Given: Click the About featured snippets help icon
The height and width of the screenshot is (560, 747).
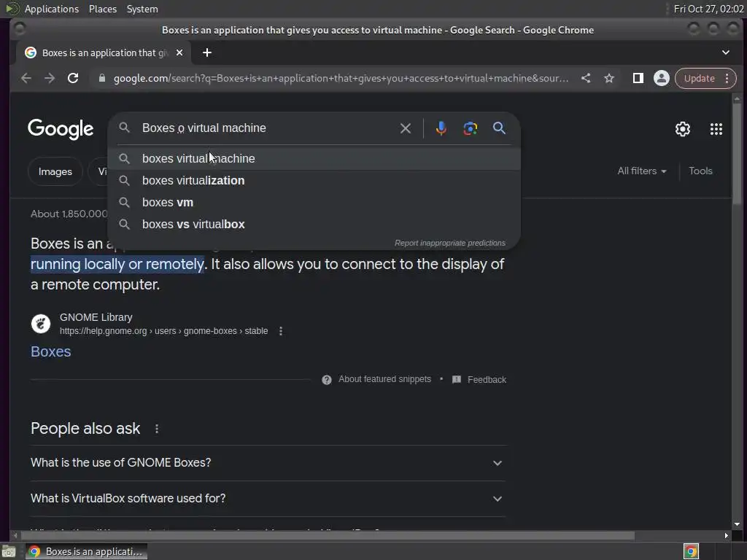Looking at the screenshot, I should pos(326,379).
